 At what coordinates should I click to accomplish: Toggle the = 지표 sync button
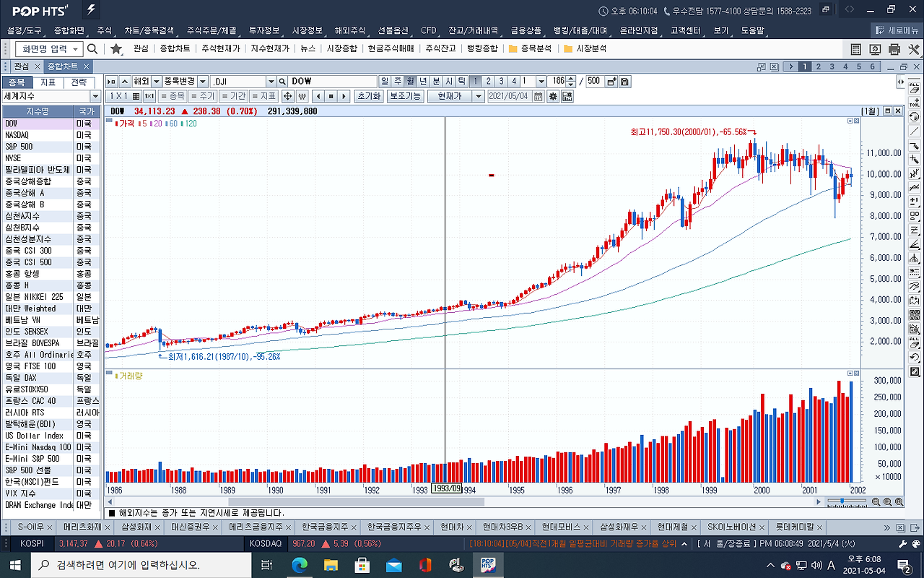click(263, 96)
